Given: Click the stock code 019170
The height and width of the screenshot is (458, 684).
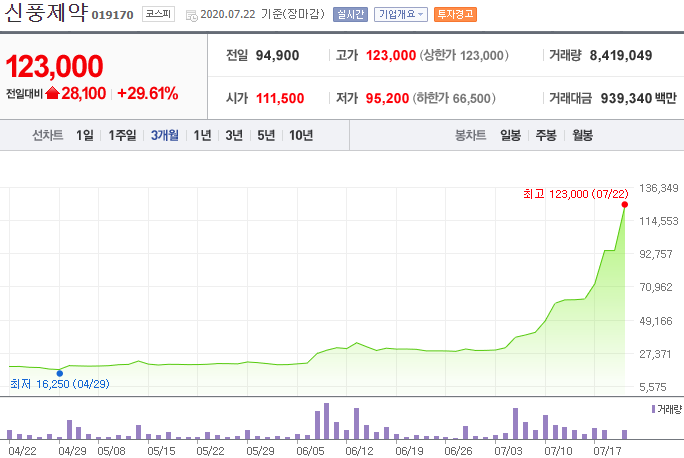Looking at the screenshot, I should pyautogui.click(x=113, y=15).
